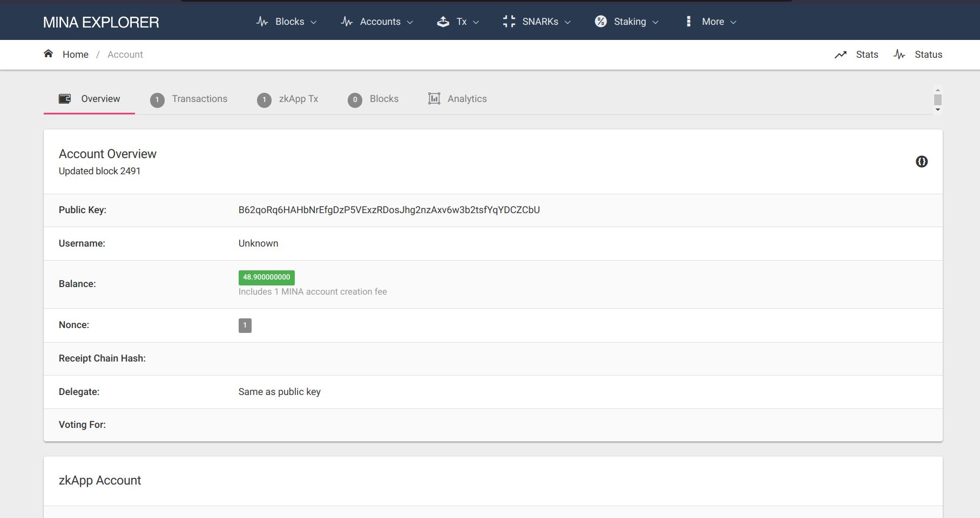Click the Receipt Chain Hash label

102,358
